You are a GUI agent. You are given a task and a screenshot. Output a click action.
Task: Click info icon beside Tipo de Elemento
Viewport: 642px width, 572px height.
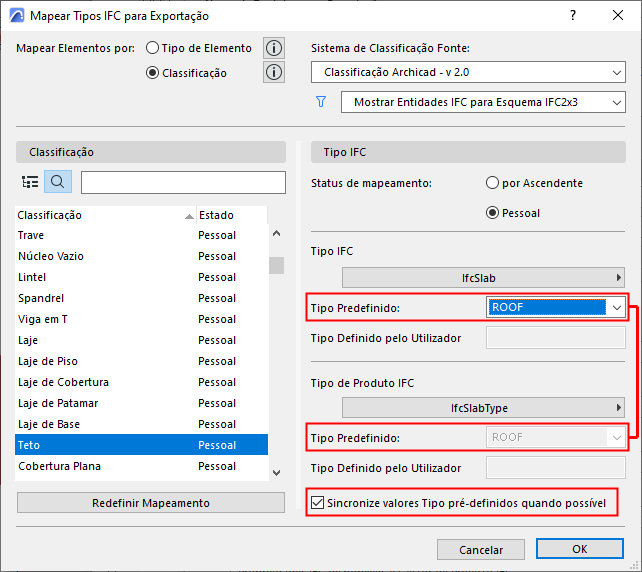[x=274, y=48]
